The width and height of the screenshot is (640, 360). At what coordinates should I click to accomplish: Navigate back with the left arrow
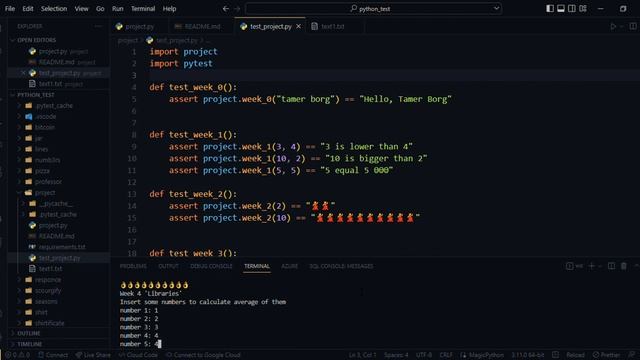tap(226, 9)
